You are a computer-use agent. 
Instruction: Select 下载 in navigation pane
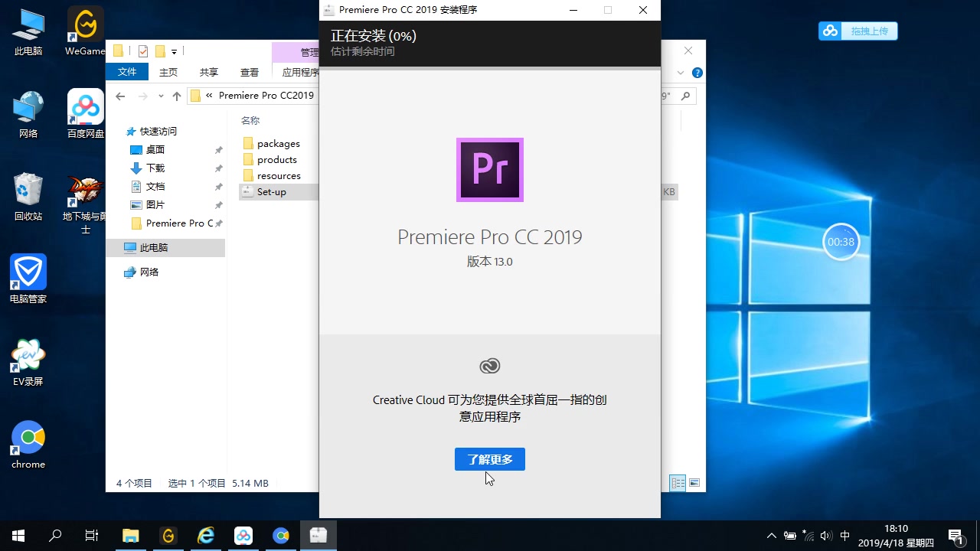coord(155,168)
